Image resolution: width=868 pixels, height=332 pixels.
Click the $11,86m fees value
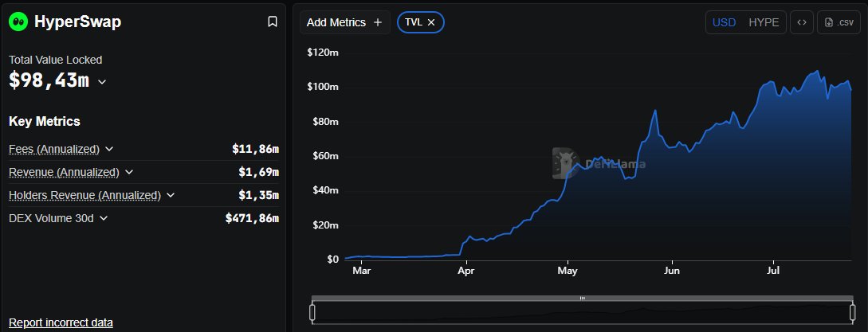tap(255, 150)
